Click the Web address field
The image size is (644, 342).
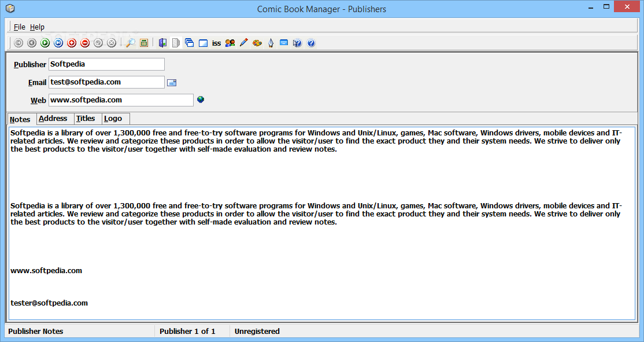[121, 100]
